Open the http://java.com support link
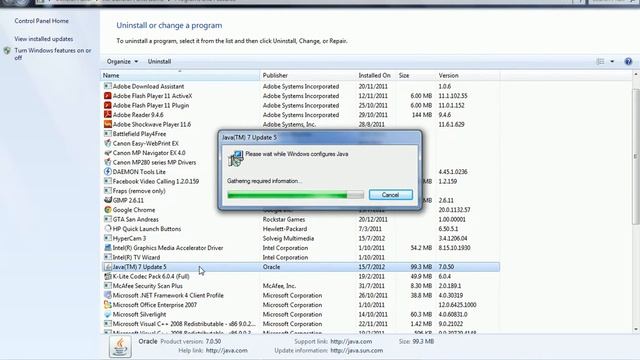 (351, 341)
